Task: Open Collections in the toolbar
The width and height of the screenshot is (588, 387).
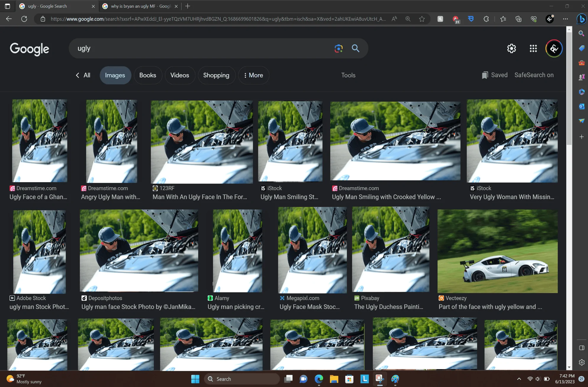Action: (x=518, y=19)
